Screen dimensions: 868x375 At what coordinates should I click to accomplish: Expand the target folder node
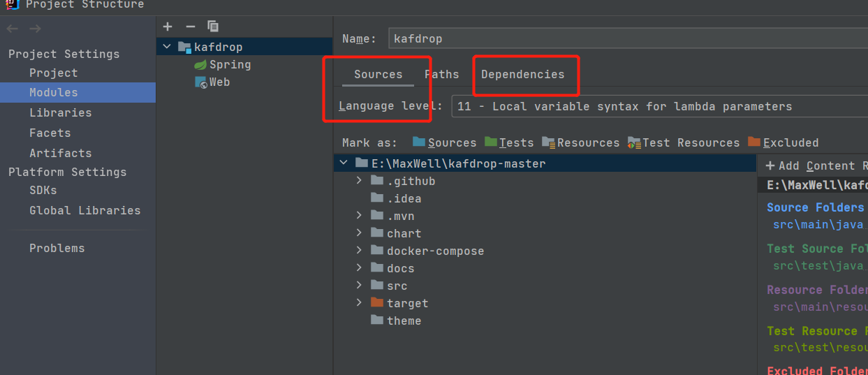359,303
